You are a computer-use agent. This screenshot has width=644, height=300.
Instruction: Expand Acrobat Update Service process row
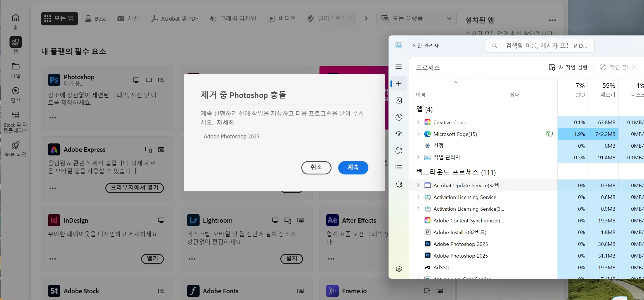pos(418,185)
